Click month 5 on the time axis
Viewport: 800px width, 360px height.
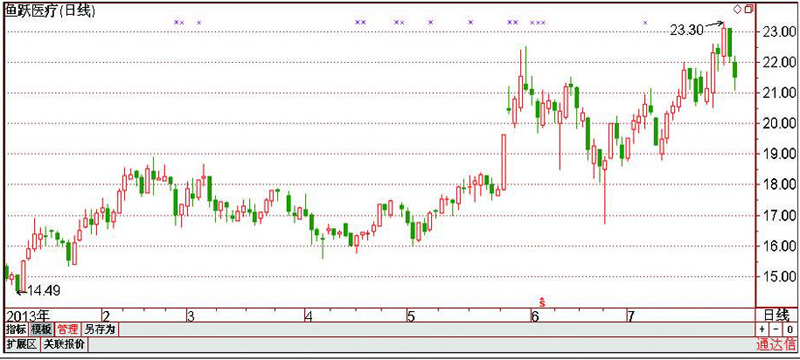click(x=411, y=316)
